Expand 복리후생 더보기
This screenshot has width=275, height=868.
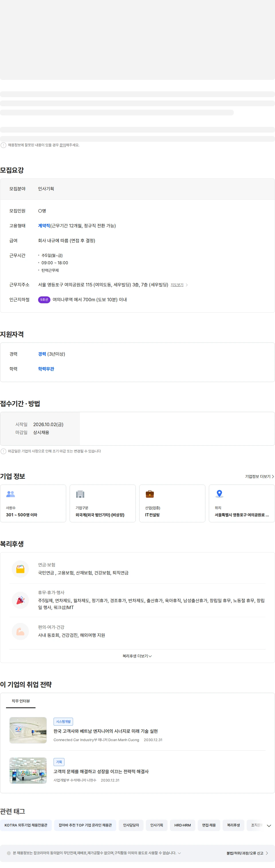tap(137, 656)
